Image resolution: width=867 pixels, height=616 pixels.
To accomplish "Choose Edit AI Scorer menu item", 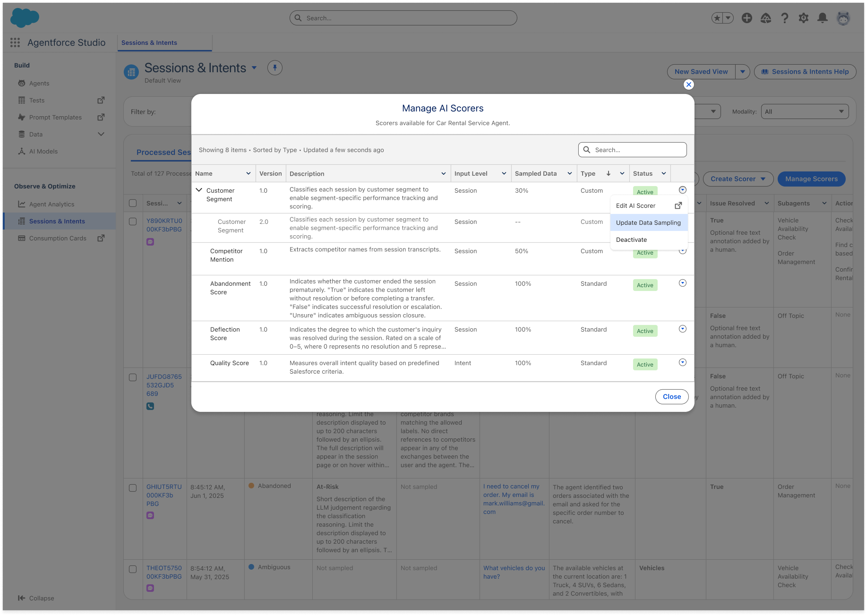I will tap(649, 205).
